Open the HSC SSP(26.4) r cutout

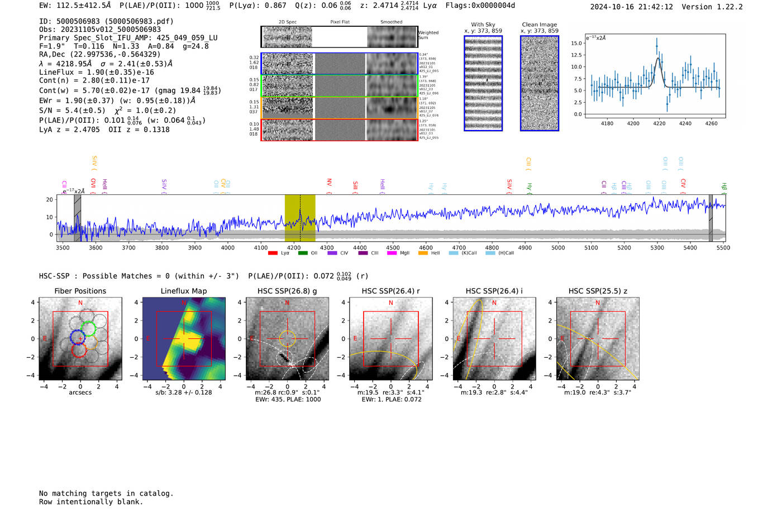[x=391, y=339]
